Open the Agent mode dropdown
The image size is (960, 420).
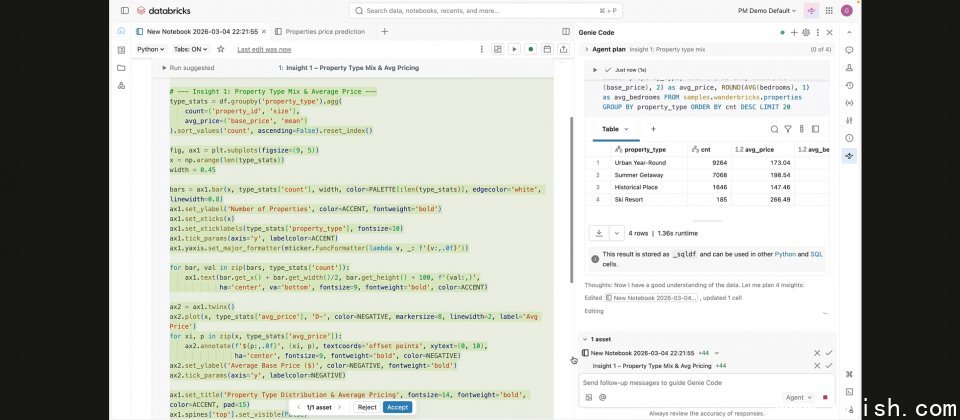801,397
